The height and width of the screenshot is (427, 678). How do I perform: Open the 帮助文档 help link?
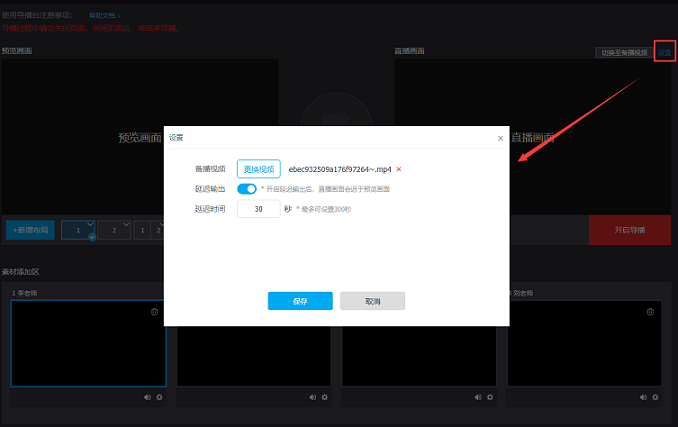pos(103,16)
